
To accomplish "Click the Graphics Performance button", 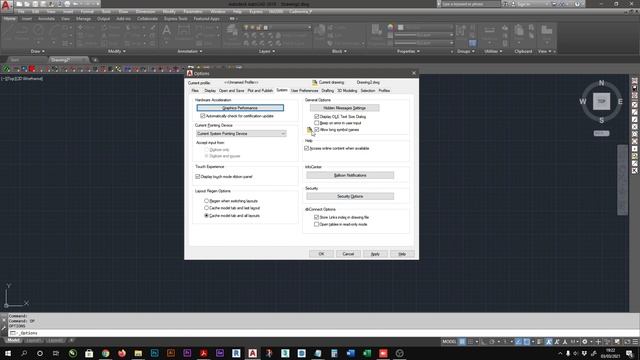I will [x=240, y=108].
